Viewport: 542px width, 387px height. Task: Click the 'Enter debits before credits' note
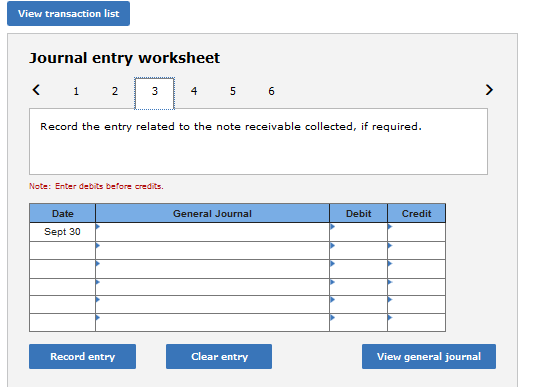[x=96, y=186]
